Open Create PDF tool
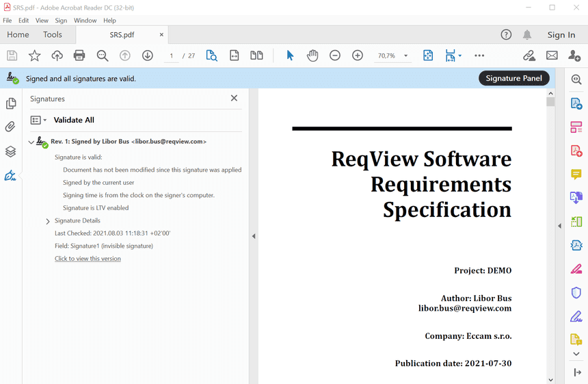This screenshot has width=588, height=384. coord(576,151)
